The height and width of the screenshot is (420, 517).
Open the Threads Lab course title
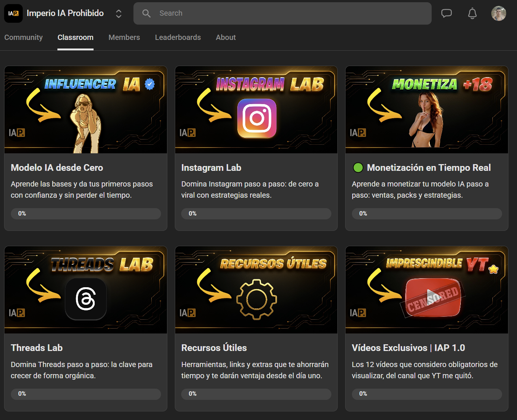37,348
